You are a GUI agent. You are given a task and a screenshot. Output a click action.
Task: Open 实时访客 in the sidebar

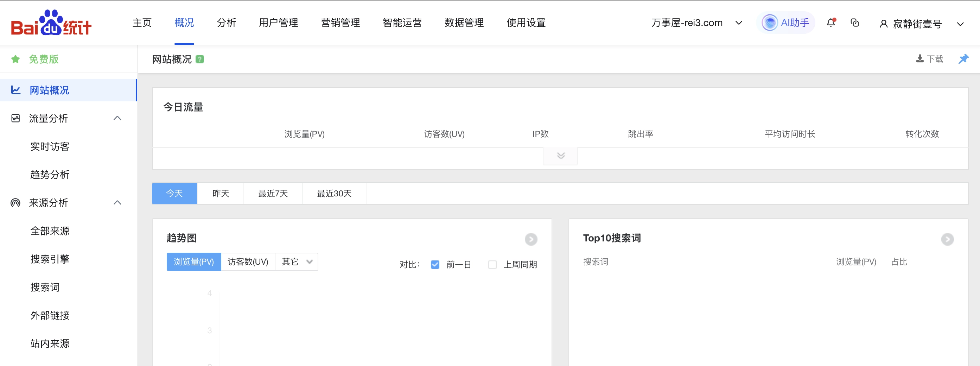tap(50, 146)
